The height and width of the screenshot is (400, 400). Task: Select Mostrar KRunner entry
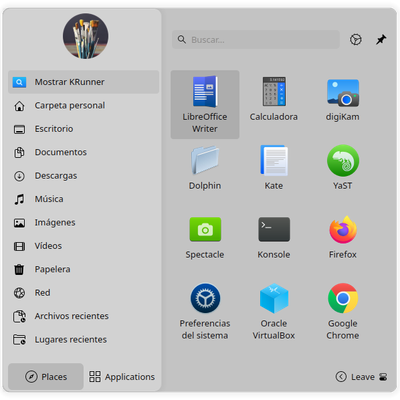[83, 82]
